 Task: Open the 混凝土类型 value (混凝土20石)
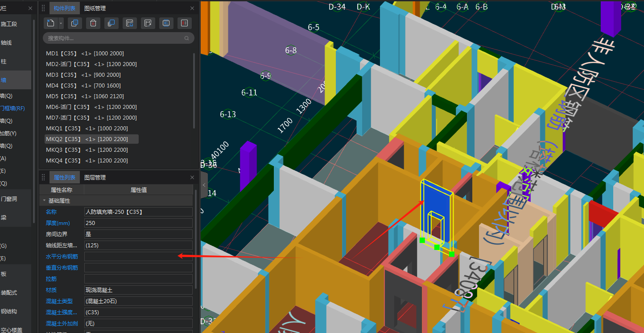click(x=138, y=301)
